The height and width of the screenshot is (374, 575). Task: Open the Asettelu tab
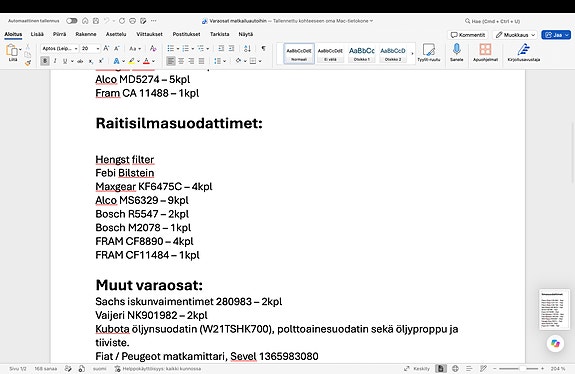point(116,34)
